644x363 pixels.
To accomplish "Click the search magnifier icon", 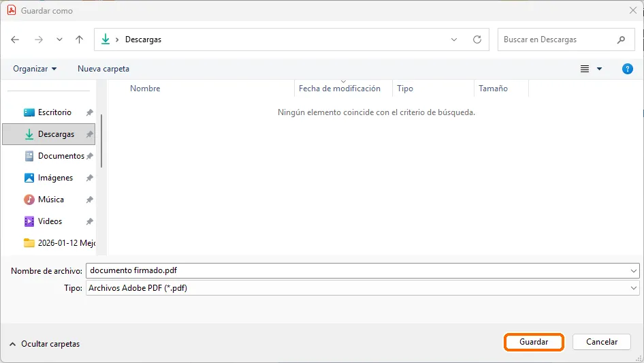I will (621, 40).
